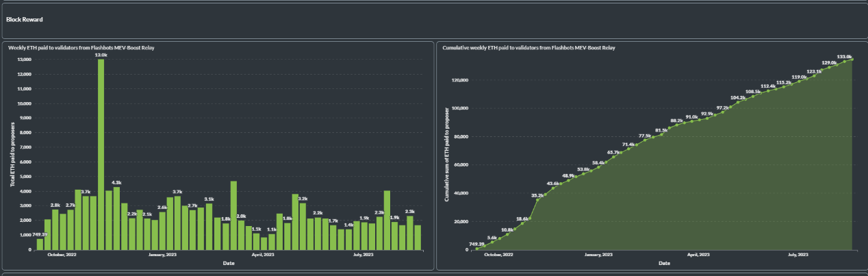
Task: Click the bar labeled 4.3k
Action: 116,218
